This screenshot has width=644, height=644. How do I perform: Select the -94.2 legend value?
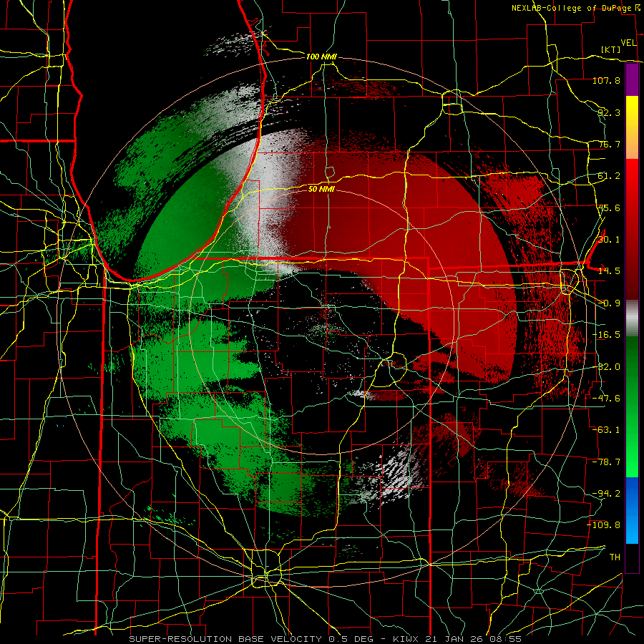point(606,494)
